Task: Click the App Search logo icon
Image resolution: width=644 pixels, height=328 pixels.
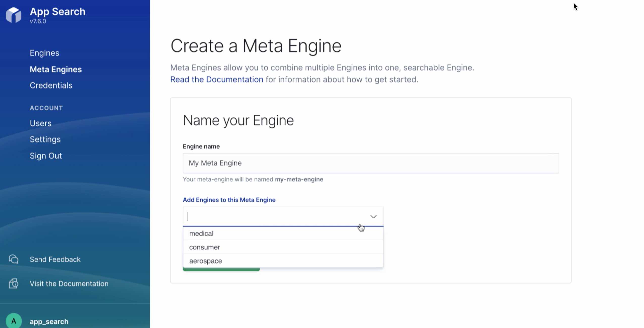Action: pos(14,15)
